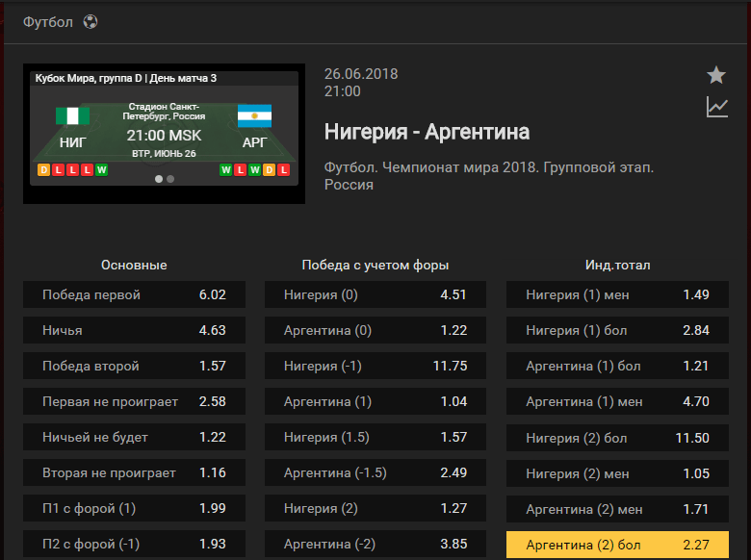The width and height of the screenshot is (751, 560).
Task: Pick П1 с форой (1) at 1.99
Action: pos(134,508)
